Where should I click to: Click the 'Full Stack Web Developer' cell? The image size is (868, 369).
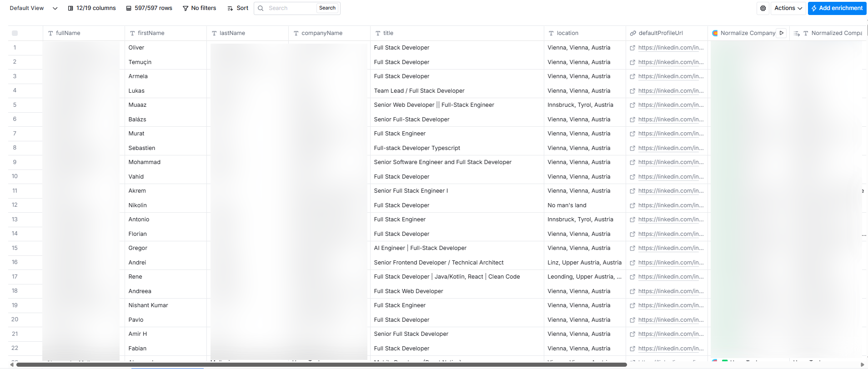click(x=457, y=291)
